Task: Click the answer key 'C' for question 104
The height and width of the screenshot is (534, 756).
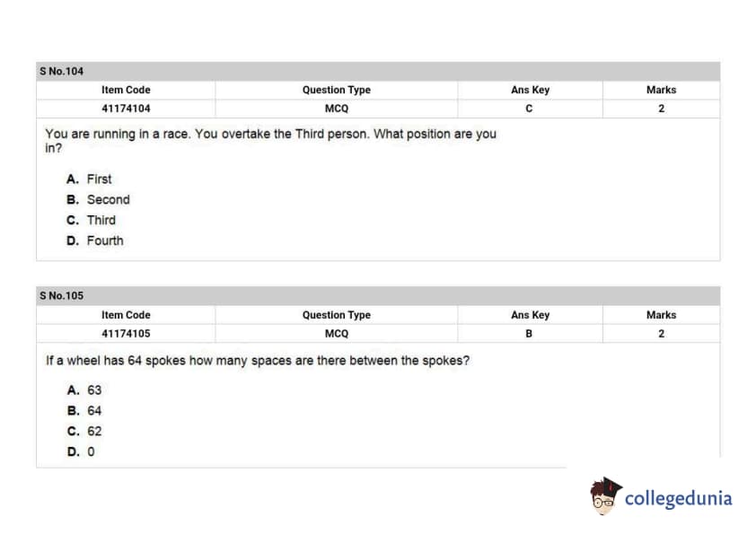Action: coord(530,109)
